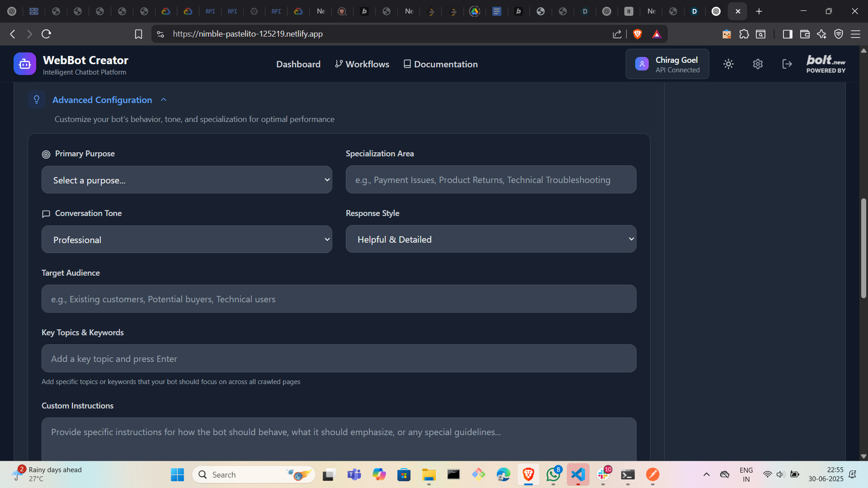
Task: Click the Brave Shields lion icon
Action: [x=637, y=34]
